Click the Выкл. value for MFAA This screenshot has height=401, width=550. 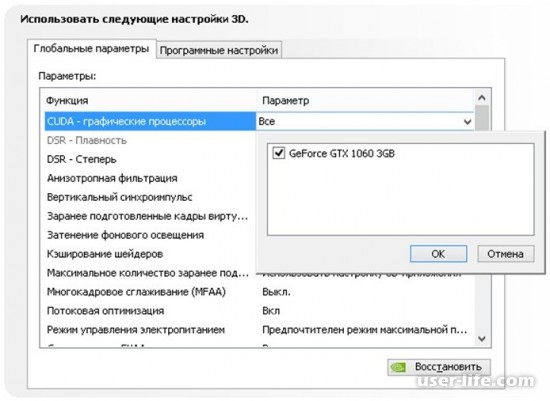pos(276,292)
